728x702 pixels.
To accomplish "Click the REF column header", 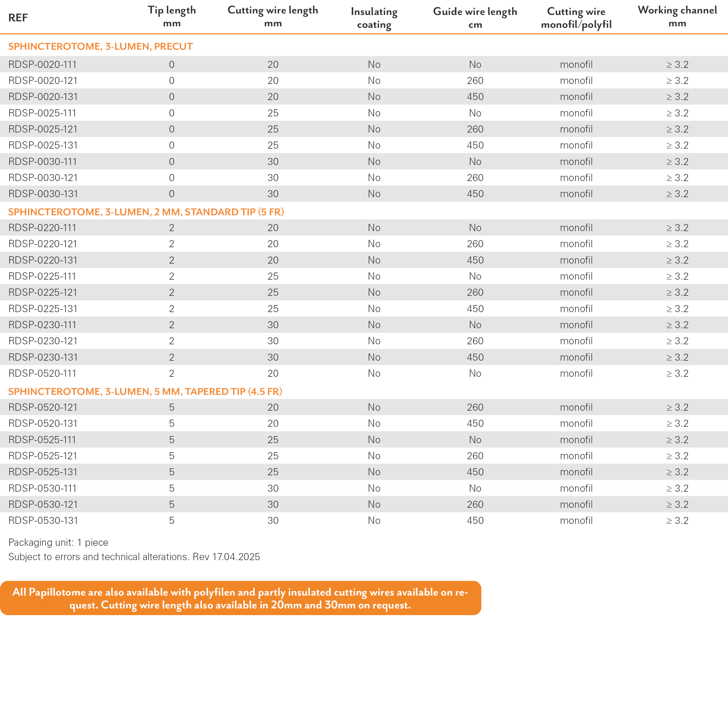I will click(x=18, y=18).
